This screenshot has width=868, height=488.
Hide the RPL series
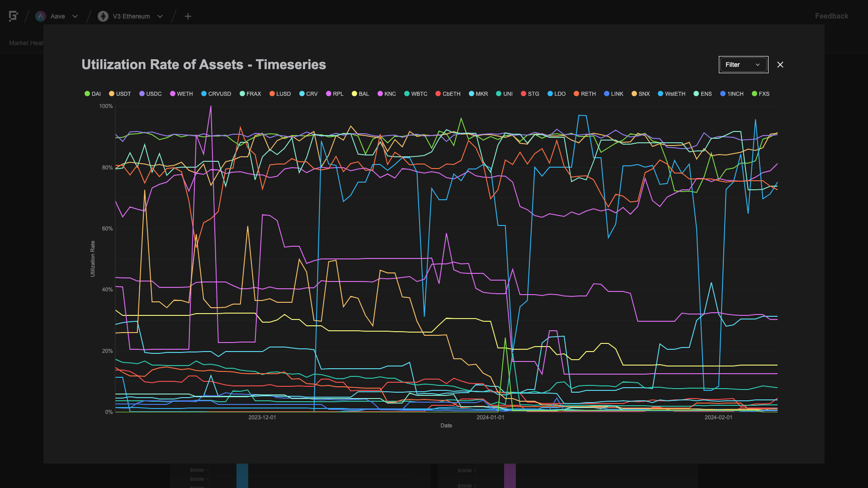(x=335, y=94)
